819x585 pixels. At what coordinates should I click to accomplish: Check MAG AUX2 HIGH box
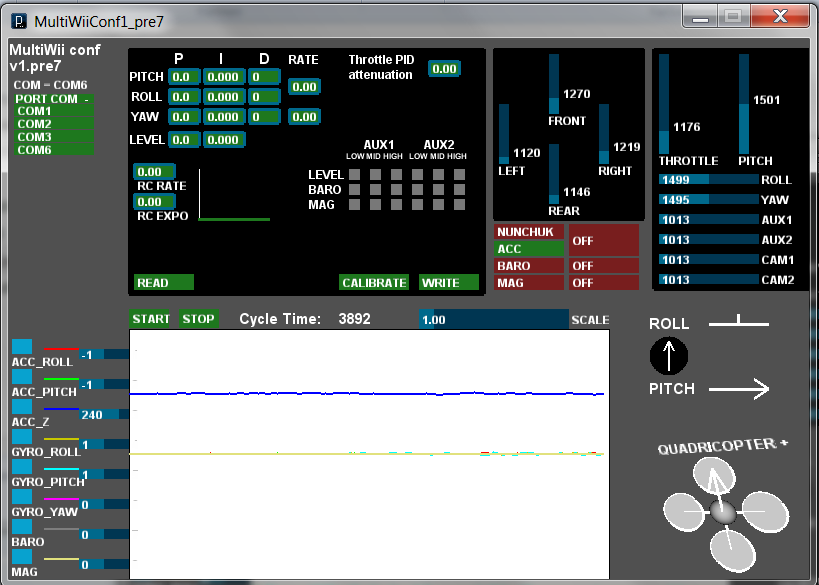[x=460, y=204]
